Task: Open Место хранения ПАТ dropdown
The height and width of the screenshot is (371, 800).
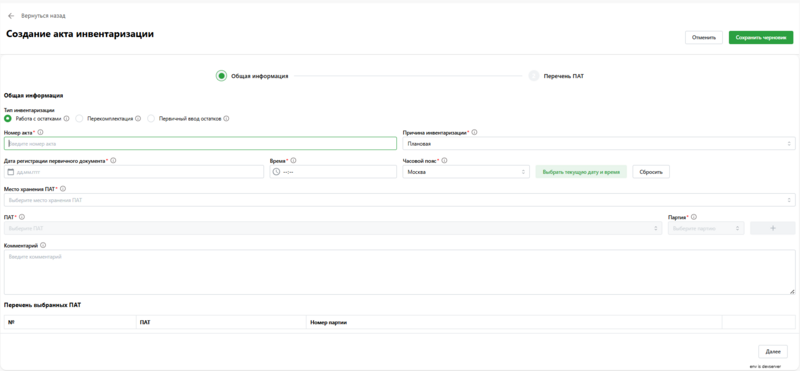Action: click(399, 200)
